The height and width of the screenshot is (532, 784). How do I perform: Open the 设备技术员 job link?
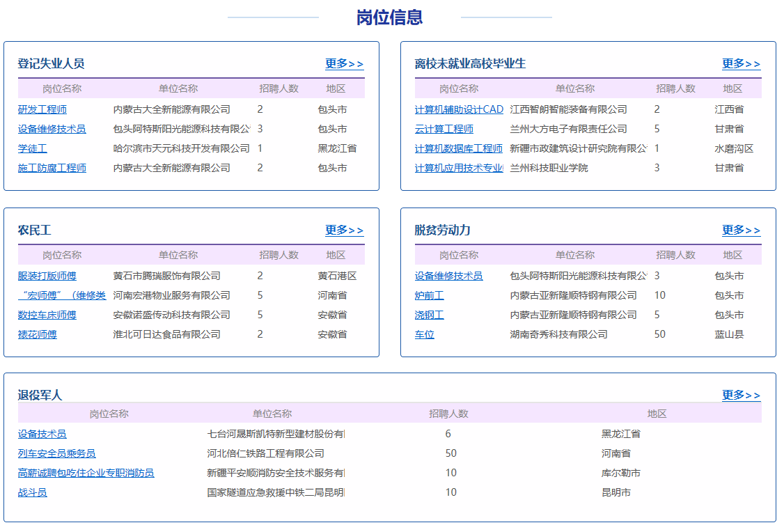[x=42, y=434]
